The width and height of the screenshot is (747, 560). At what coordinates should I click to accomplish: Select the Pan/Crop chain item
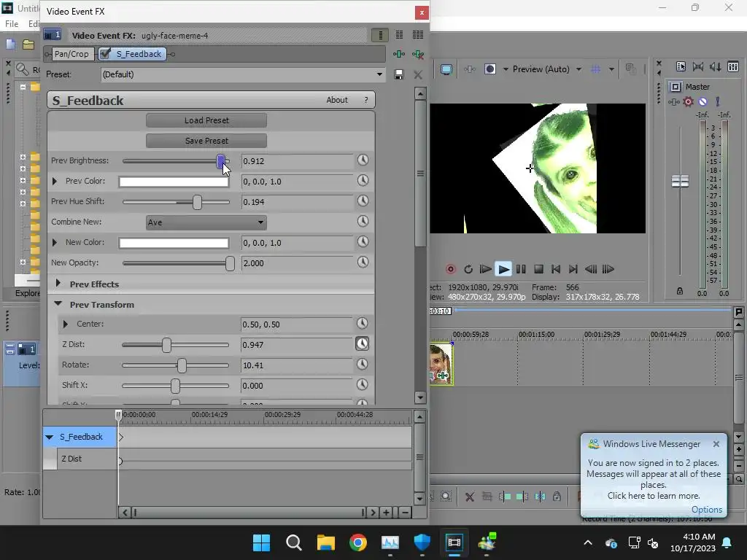pos(71,54)
